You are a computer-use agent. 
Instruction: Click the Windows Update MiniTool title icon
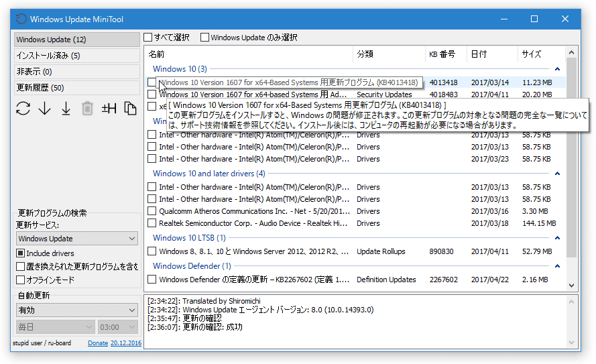tap(21, 19)
